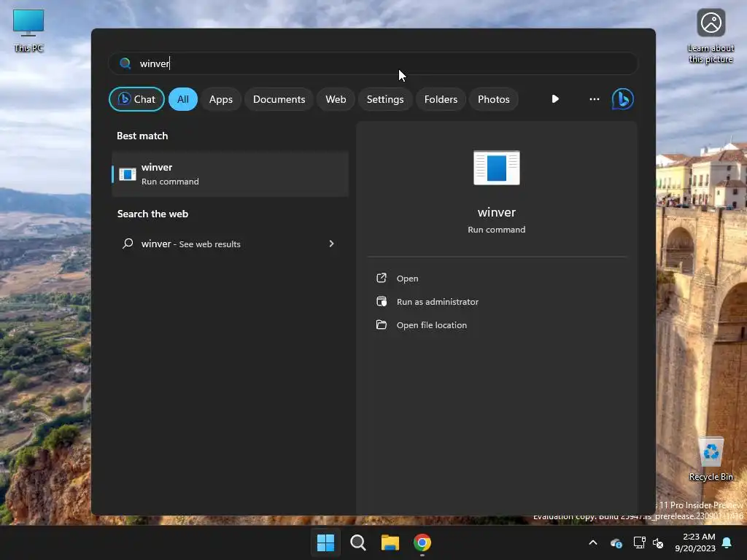Click the Open action's arrow icon
Image resolution: width=747 pixels, height=560 pixels.
pos(382,278)
